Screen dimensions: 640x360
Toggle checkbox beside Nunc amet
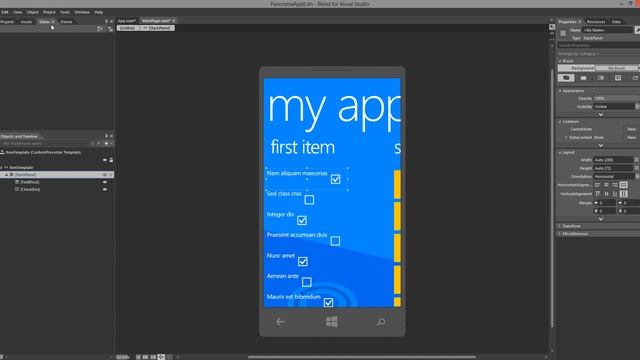pyautogui.click(x=302, y=261)
